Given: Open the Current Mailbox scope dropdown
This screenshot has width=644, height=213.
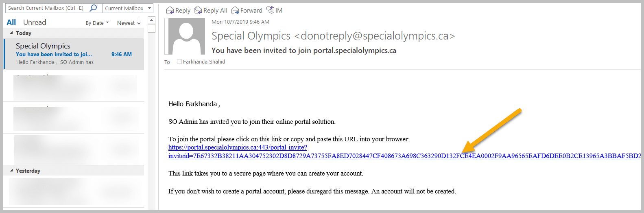Looking at the screenshot, I should pos(128,8).
